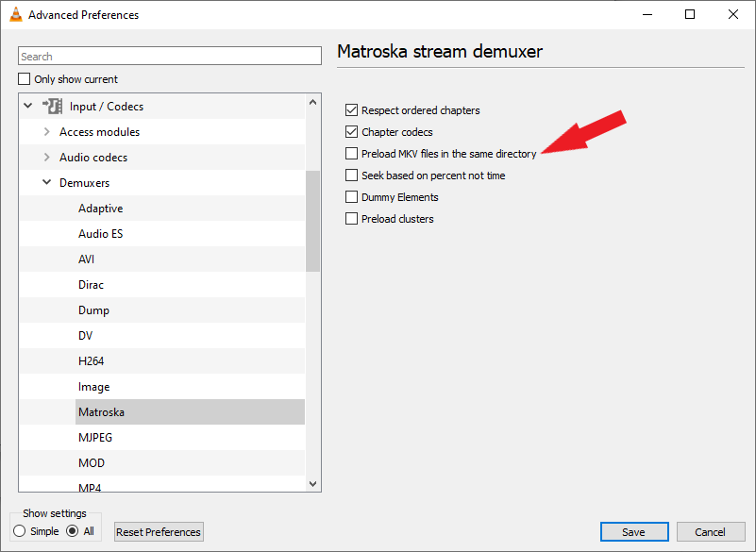Select MOD demuxer entry
Screen dimensions: 756x552
click(92, 463)
